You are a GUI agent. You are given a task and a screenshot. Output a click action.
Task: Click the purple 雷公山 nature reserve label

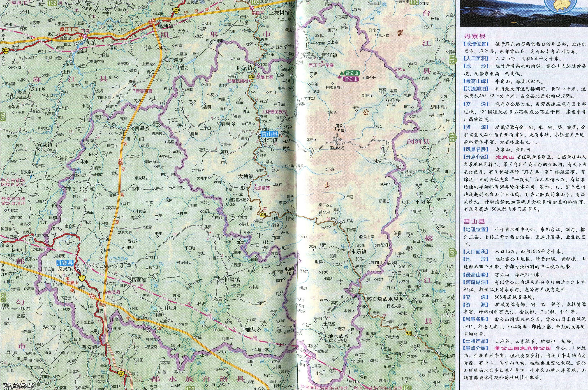[x=351, y=79]
